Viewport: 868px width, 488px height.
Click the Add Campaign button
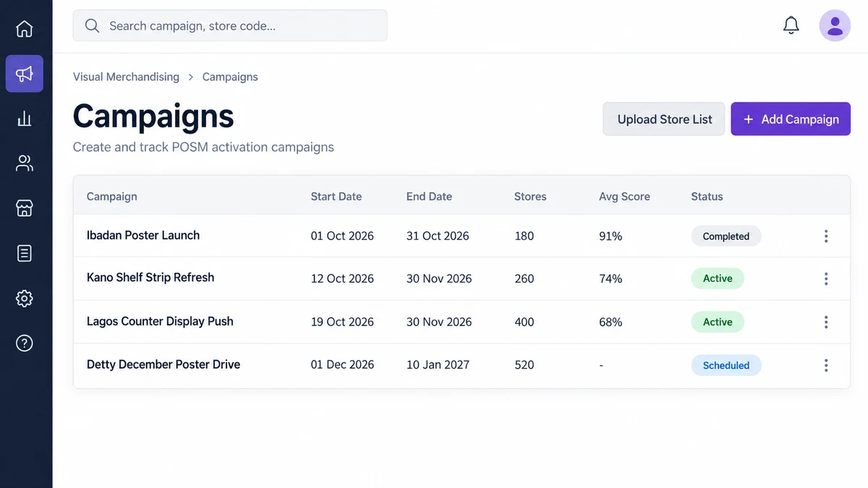coord(791,119)
